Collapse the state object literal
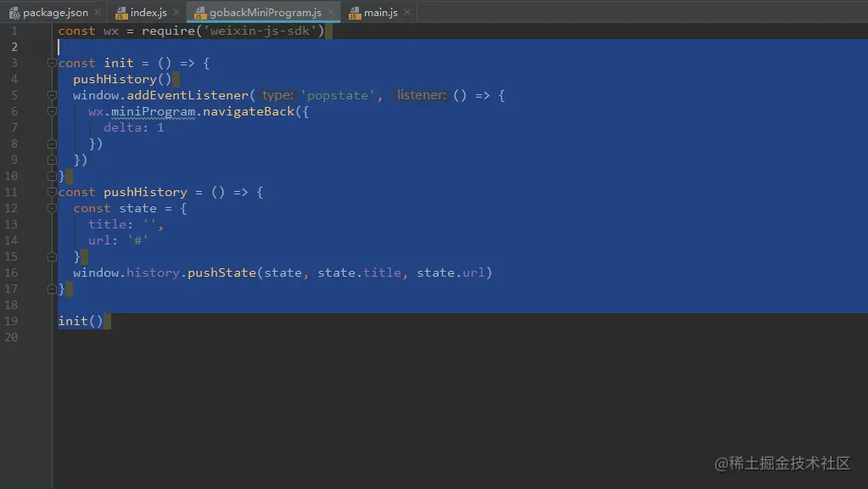Screen dimensions: 868x489 click(52, 208)
